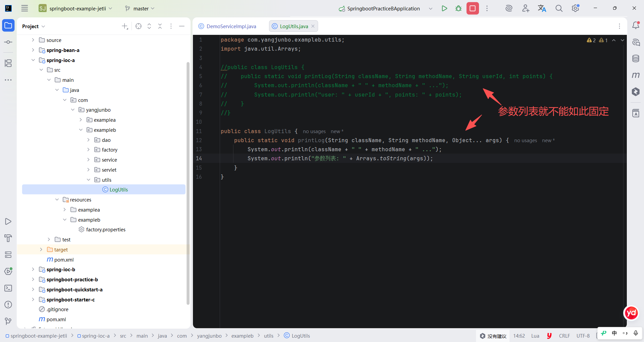
Task: Select opened file target icon in Project
Action: point(139,26)
